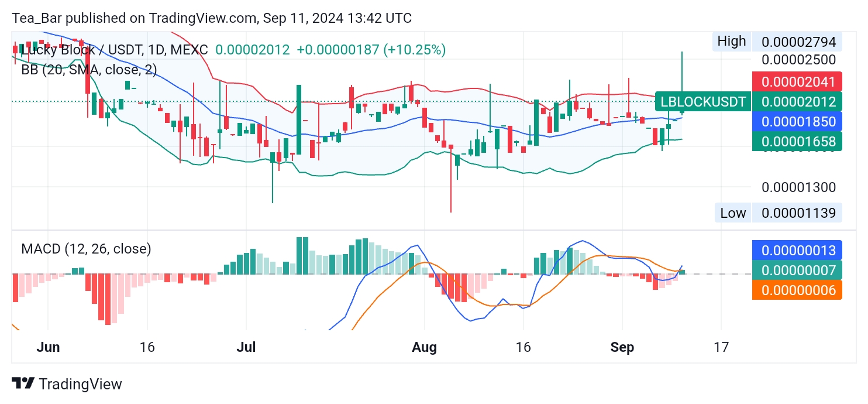
Task: Click the Lucky Block / USDT symbol title
Action: 114,50
